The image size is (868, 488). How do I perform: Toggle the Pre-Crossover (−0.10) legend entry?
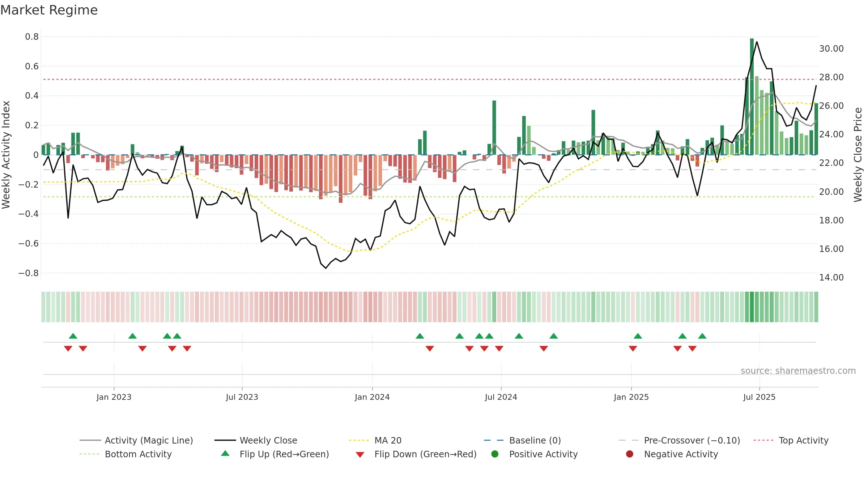(679, 440)
